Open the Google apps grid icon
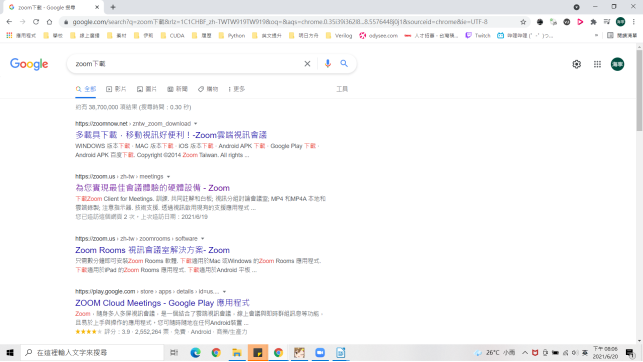The width and height of the screenshot is (643, 362). [597, 64]
